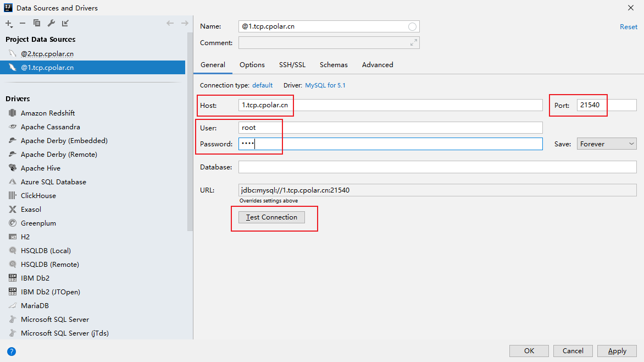The height and width of the screenshot is (362, 644).
Task: Click the OK button
Action: pyautogui.click(x=529, y=351)
